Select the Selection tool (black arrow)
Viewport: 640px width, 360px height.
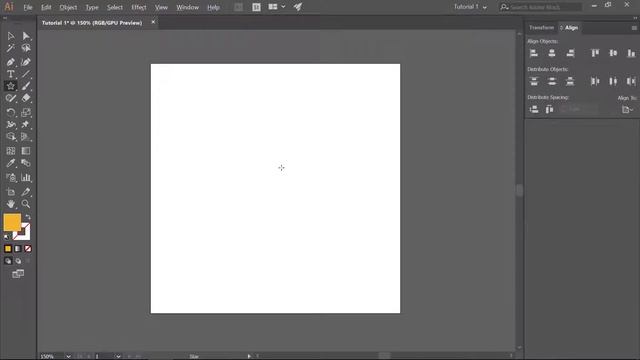click(11, 36)
